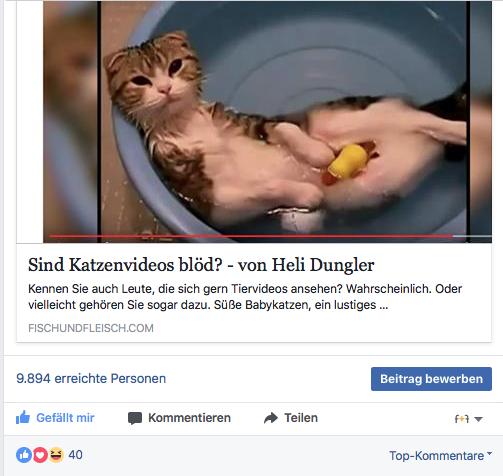This screenshot has height=476, width=503.
Task: Click the share arrow icon
Action: (x=271, y=418)
